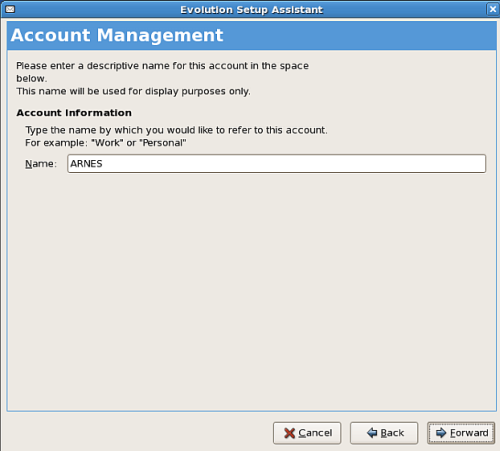Screen dimensions: 500x451
Task: Click the Account Management header banner
Action: [252, 36]
